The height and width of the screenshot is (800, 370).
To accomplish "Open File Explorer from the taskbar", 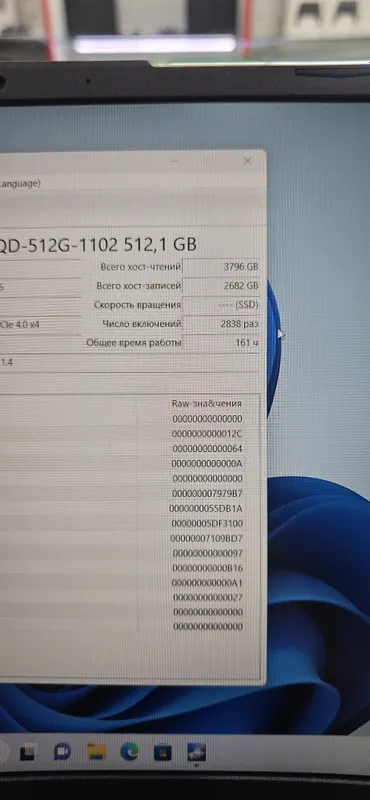I will [96, 752].
